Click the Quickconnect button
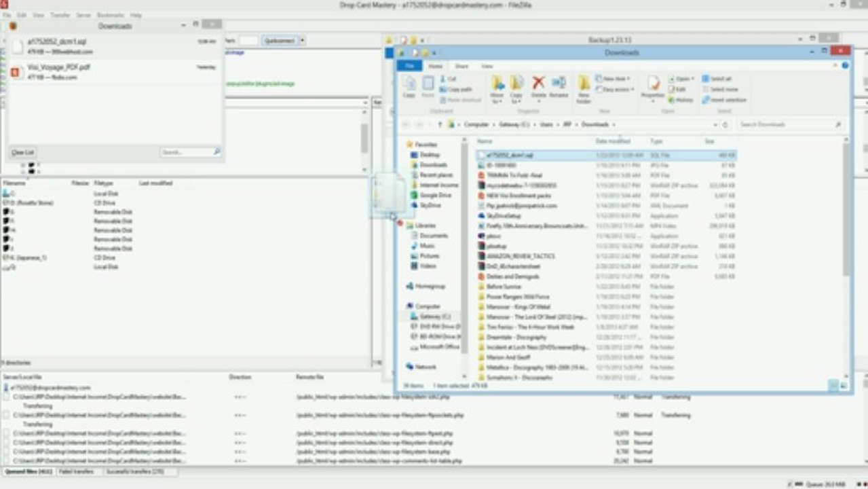 280,41
